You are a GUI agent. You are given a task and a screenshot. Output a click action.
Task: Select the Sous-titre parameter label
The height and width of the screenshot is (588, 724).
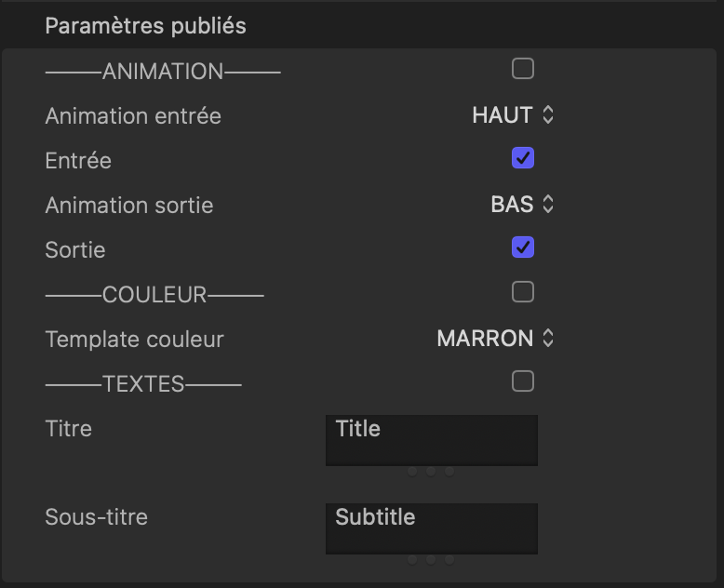(x=96, y=517)
